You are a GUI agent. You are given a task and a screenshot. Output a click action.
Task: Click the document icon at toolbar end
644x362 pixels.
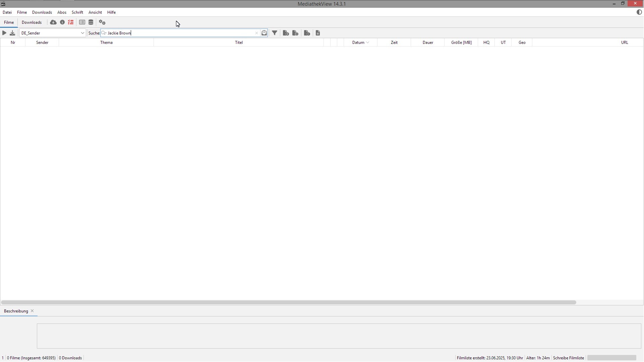(318, 33)
